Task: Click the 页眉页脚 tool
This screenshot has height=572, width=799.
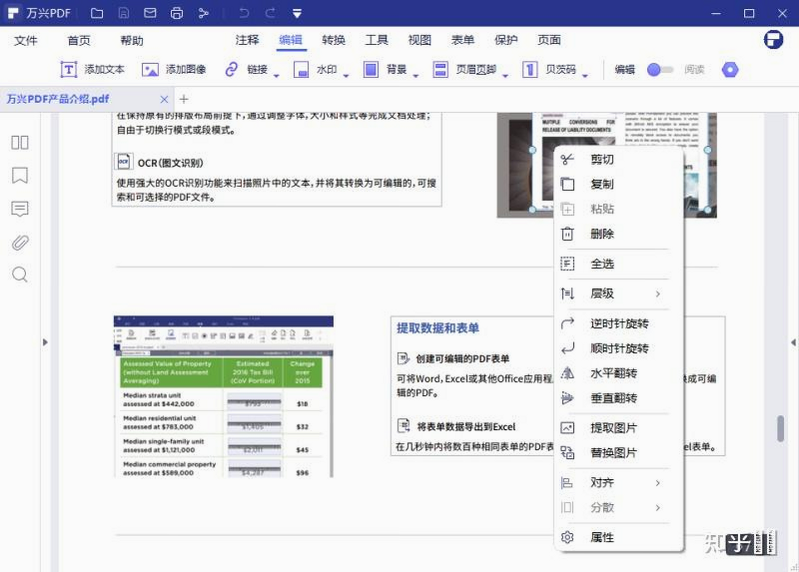Action: (x=465, y=69)
